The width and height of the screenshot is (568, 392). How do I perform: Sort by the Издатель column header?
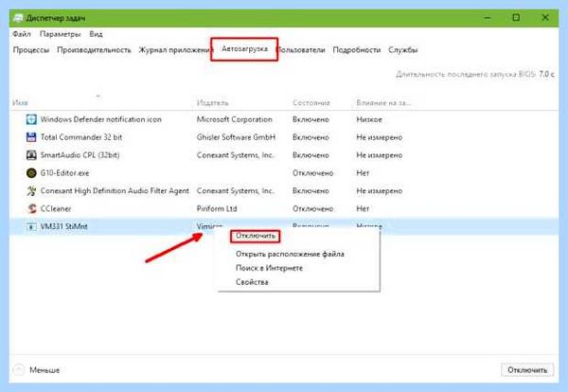[x=213, y=103]
